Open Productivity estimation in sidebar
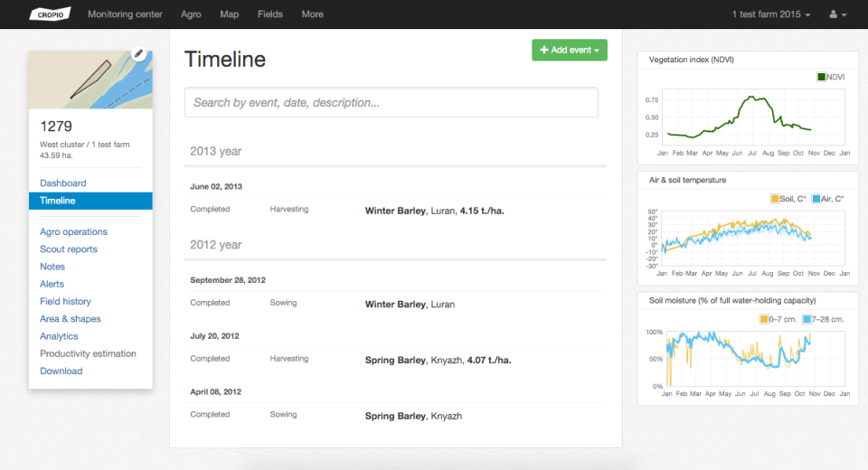868x470 pixels. point(88,354)
